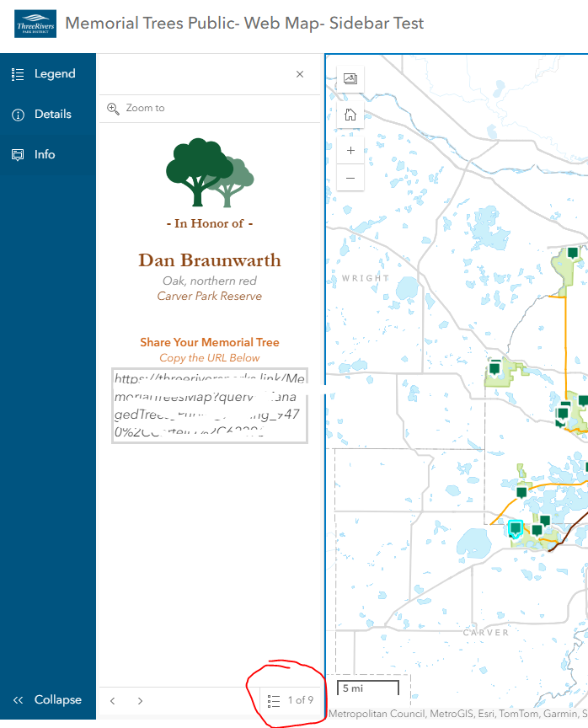The width and height of the screenshot is (588, 728).
Task: Click the Carver Park Reserve text
Action: point(209,297)
